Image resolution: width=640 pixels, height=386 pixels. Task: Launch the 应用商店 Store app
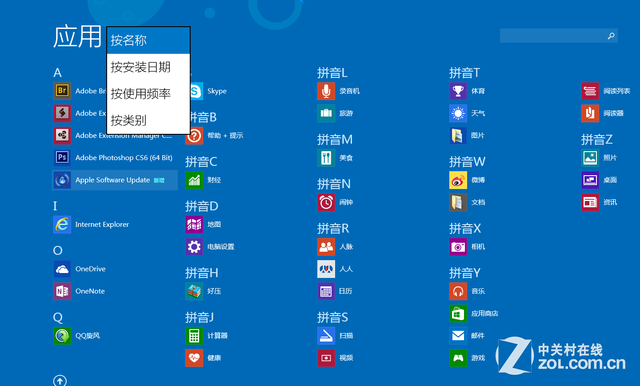click(474, 313)
